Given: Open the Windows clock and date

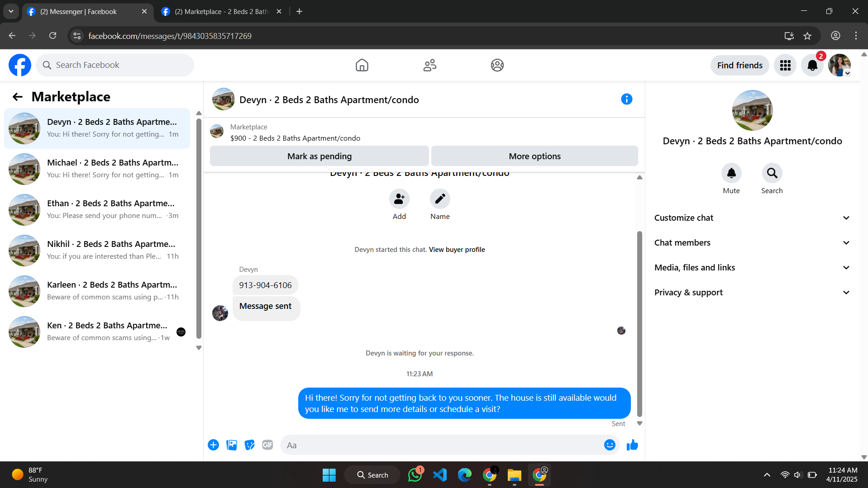Looking at the screenshot, I should (842, 475).
